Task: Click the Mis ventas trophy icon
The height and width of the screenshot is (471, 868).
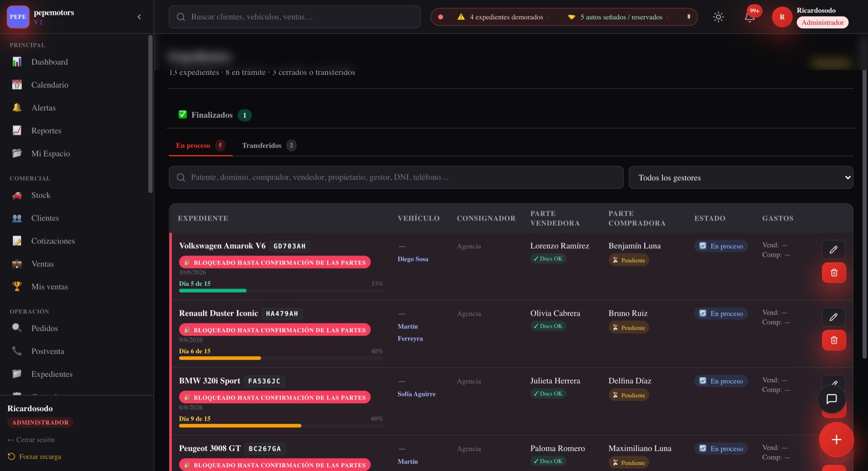Action: click(x=17, y=287)
